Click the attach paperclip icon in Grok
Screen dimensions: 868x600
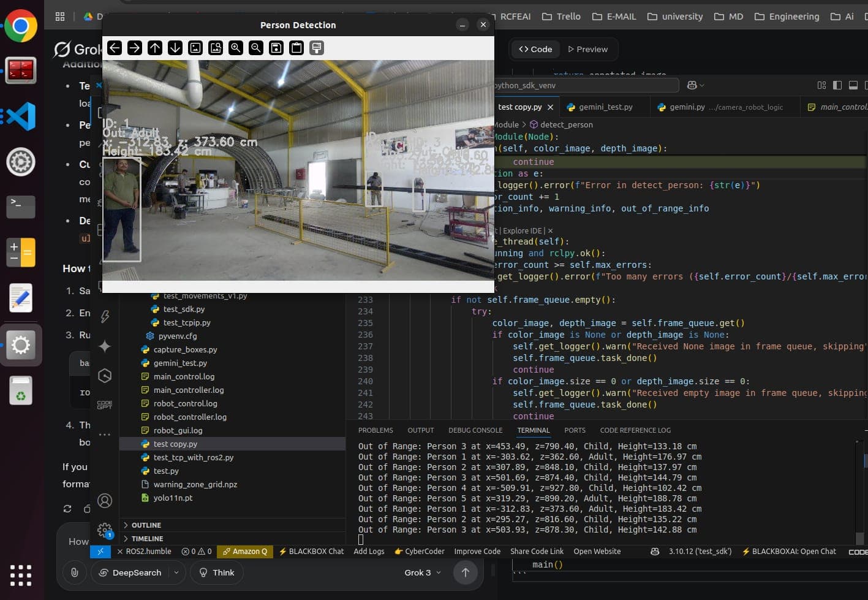(x=74, y=572)
